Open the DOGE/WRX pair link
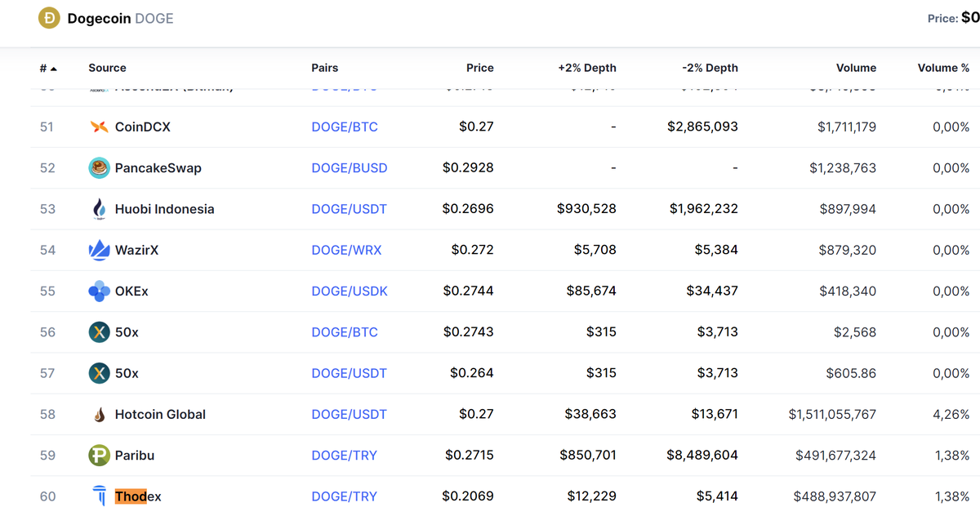Screen dimensions: 980x516 coord(346,250)
